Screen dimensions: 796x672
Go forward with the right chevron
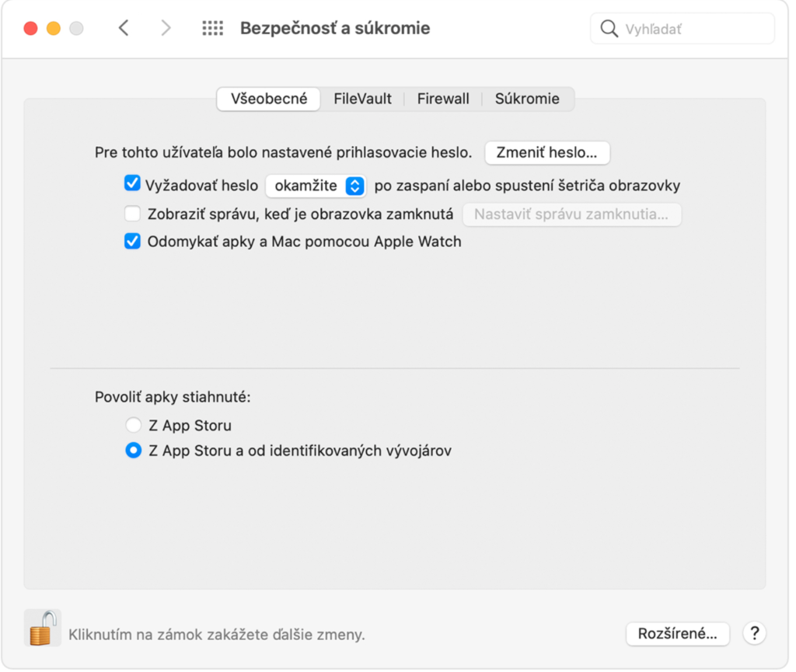pyautogui.click(x=166, y=28)
